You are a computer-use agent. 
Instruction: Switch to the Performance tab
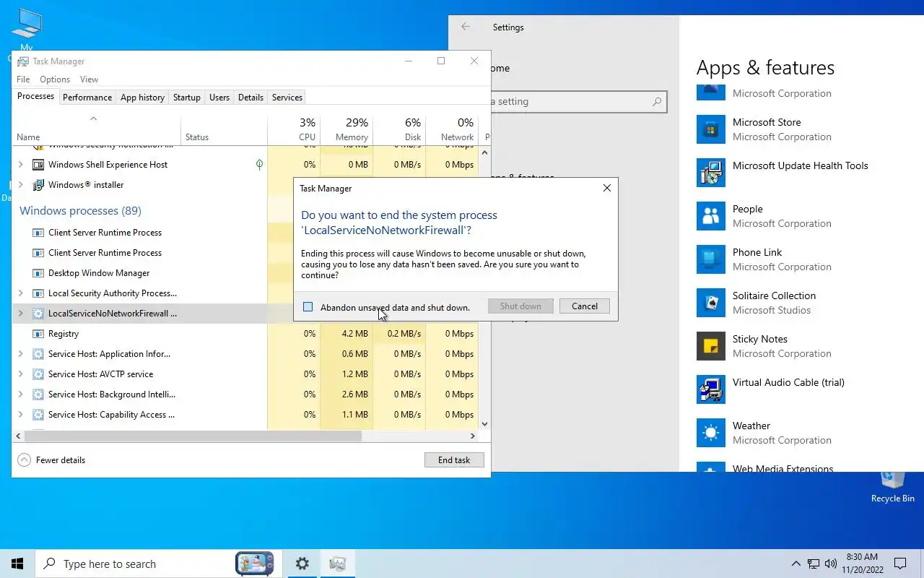(87, 98)
